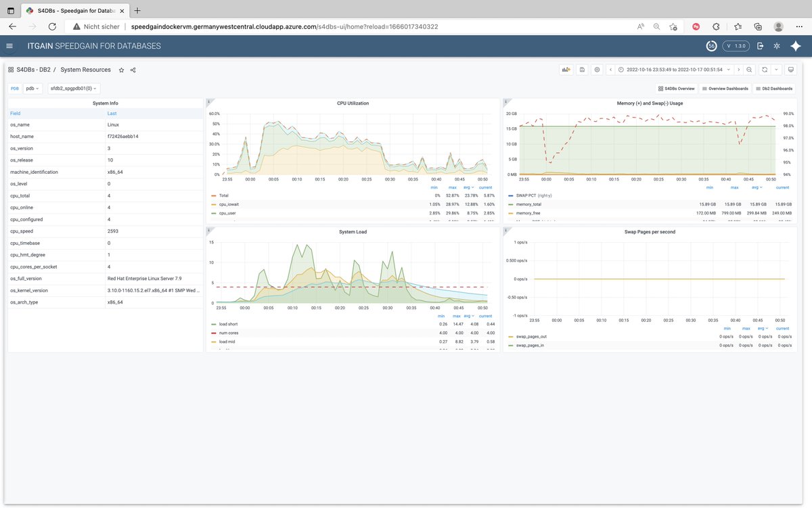Screen dimensions: 812x508
Task: Open the sidebar hamburger menu
Action: tap(9, 46)
